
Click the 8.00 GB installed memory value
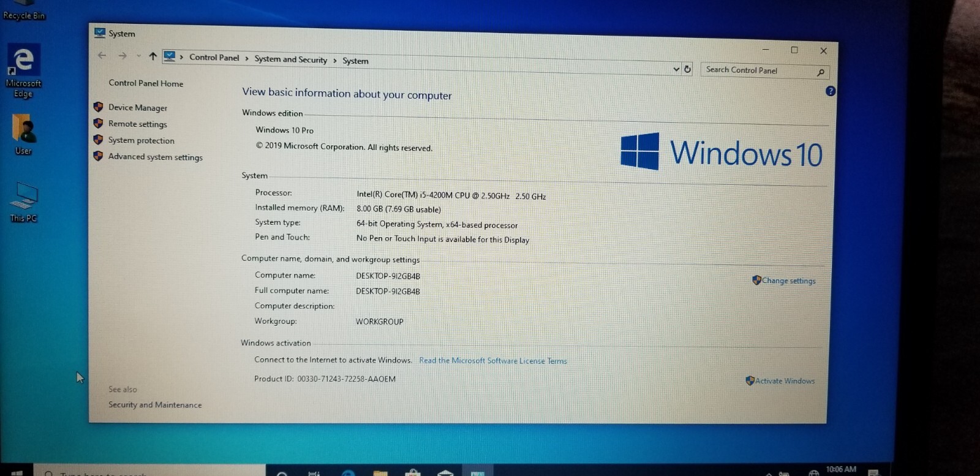pyautogui.click(x=399, y=209)
